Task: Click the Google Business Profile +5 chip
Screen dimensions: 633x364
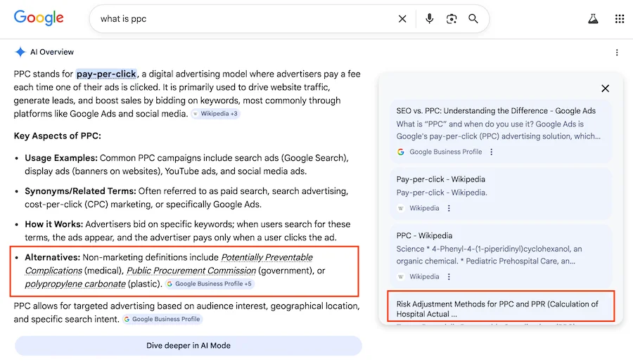Action: click(x=210, y=284)
